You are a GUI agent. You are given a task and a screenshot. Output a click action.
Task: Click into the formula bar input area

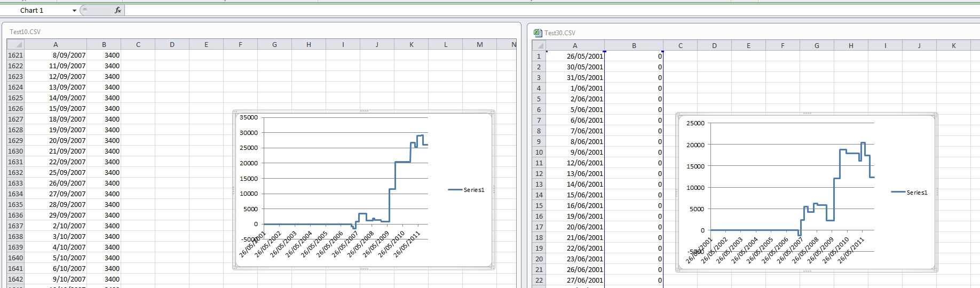552,10
